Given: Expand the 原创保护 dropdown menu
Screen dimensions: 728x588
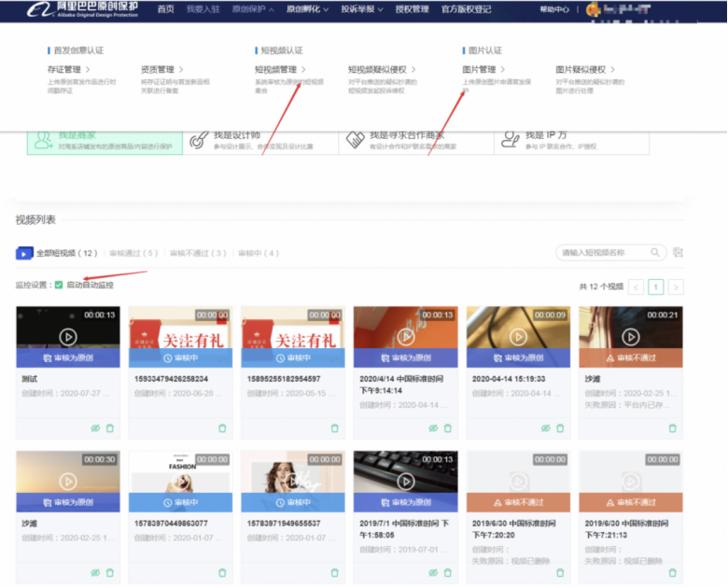Looking at the screenshot, I should 253,9.
